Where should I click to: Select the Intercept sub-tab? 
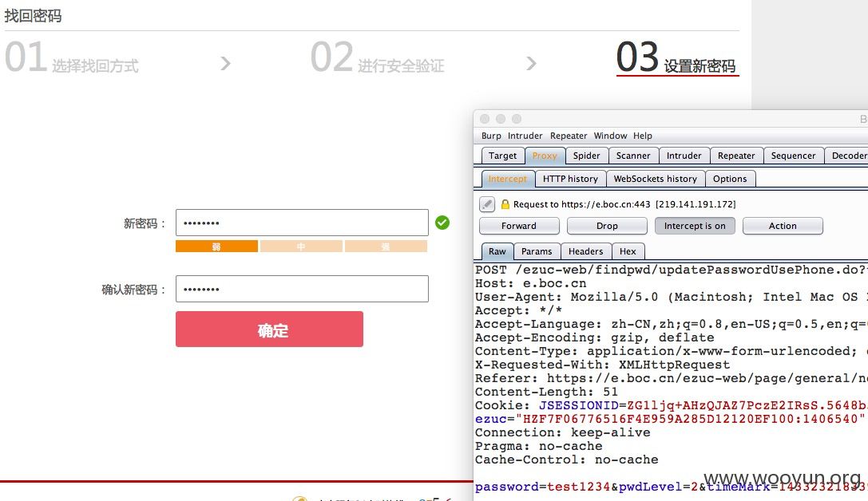click(508, 179)
